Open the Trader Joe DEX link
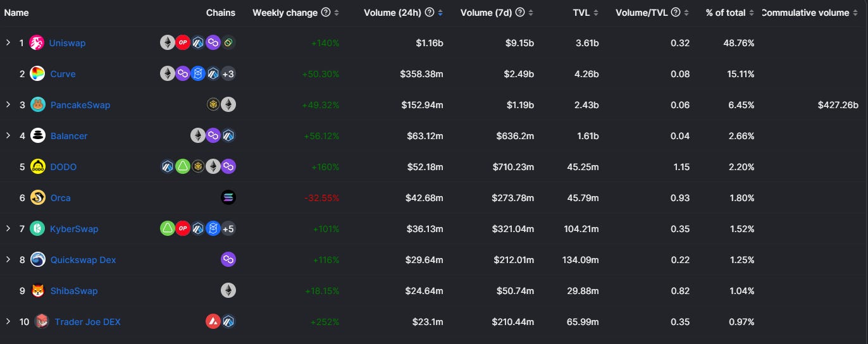The width and height of the screenshot is (868, 344). [87, 322]
